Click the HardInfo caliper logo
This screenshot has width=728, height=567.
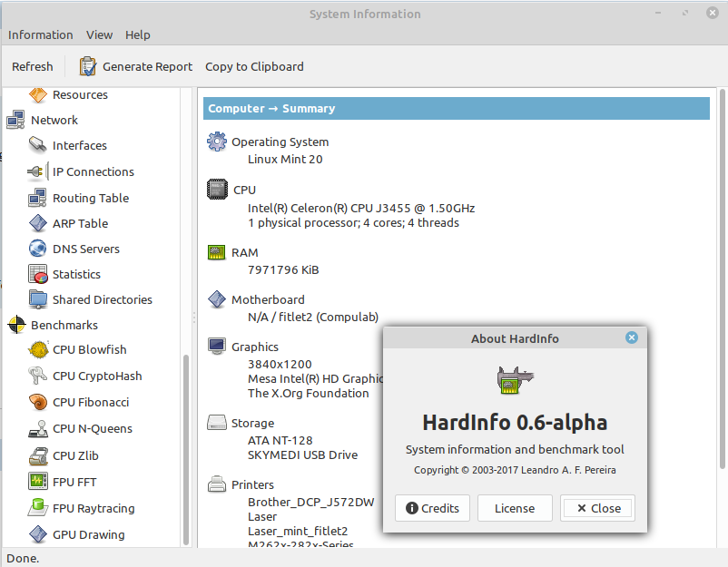(x=515, y=379)
